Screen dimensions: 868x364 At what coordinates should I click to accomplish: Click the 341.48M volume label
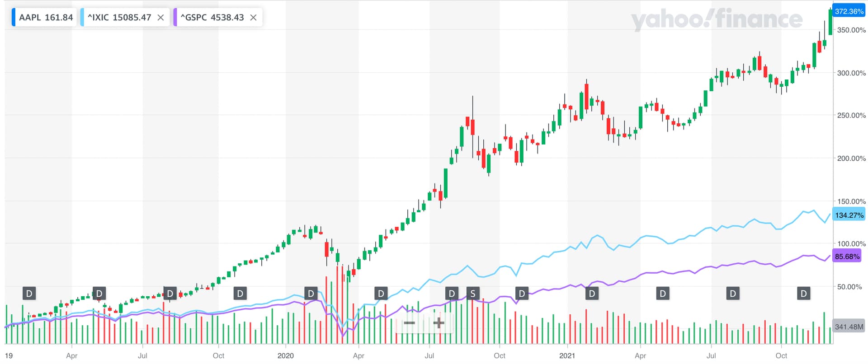click(849, 327)
